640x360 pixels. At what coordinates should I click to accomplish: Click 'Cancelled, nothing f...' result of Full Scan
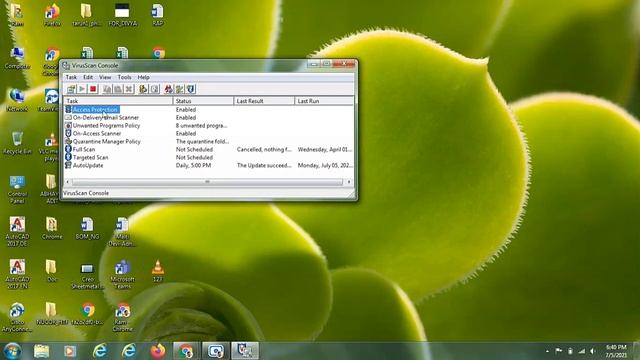point(264,149)
